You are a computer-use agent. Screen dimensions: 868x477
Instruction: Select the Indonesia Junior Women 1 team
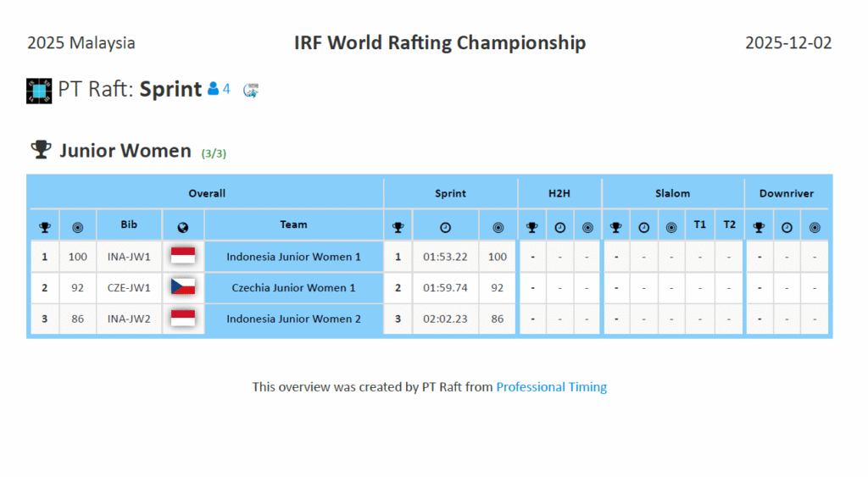point(293,257)
